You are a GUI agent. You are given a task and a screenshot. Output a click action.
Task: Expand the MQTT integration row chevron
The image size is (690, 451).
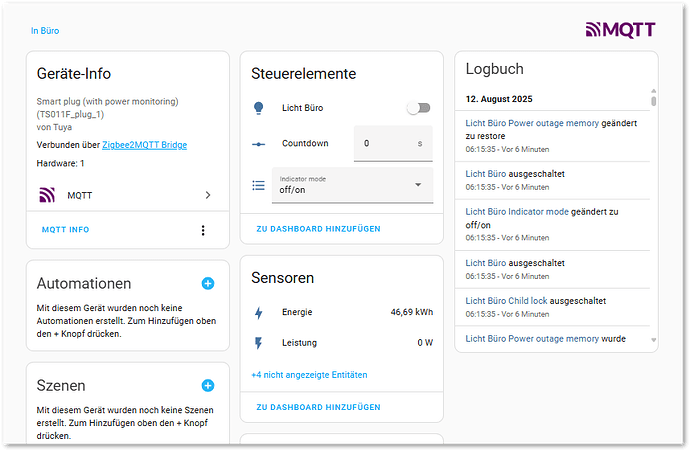coord(207,195)
